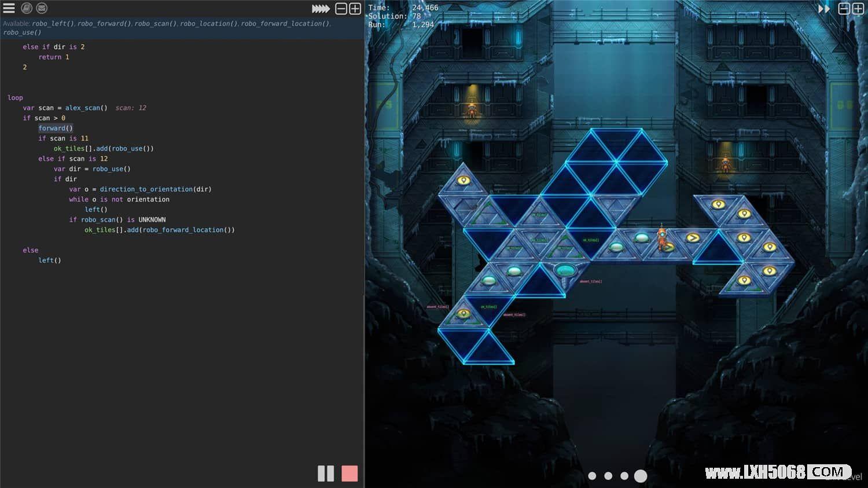
Task: Click 'ok_tiles[].add(robo_forward_location())' line
Action: 160,230
